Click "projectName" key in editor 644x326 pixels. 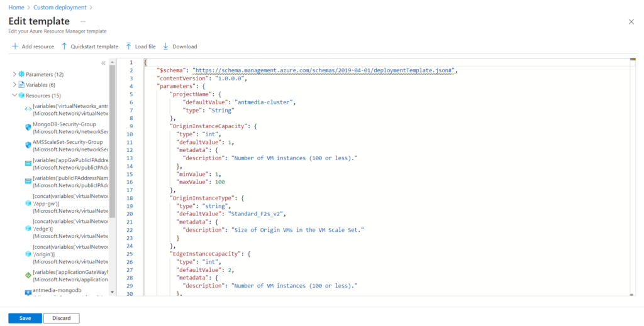pos(191,94)
